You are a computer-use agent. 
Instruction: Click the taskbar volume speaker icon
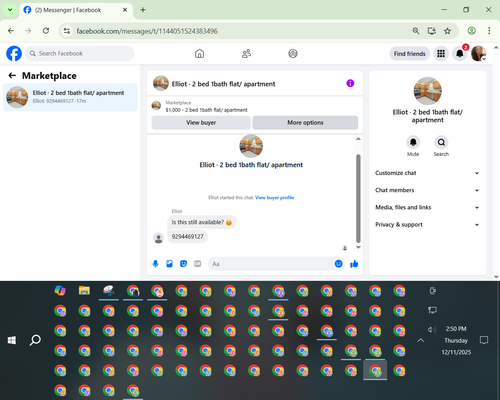432,330
